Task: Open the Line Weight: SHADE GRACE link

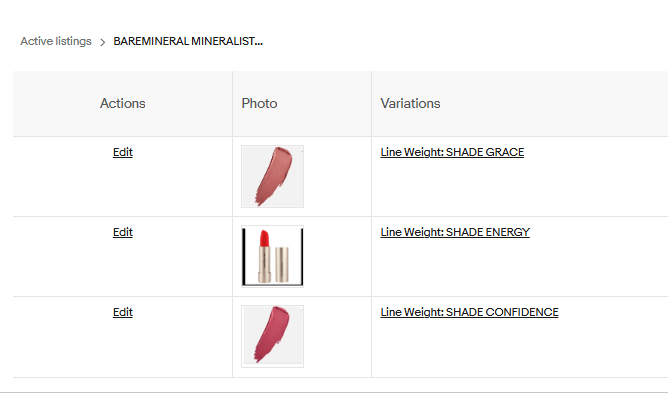Action: [x=452, y=153]
